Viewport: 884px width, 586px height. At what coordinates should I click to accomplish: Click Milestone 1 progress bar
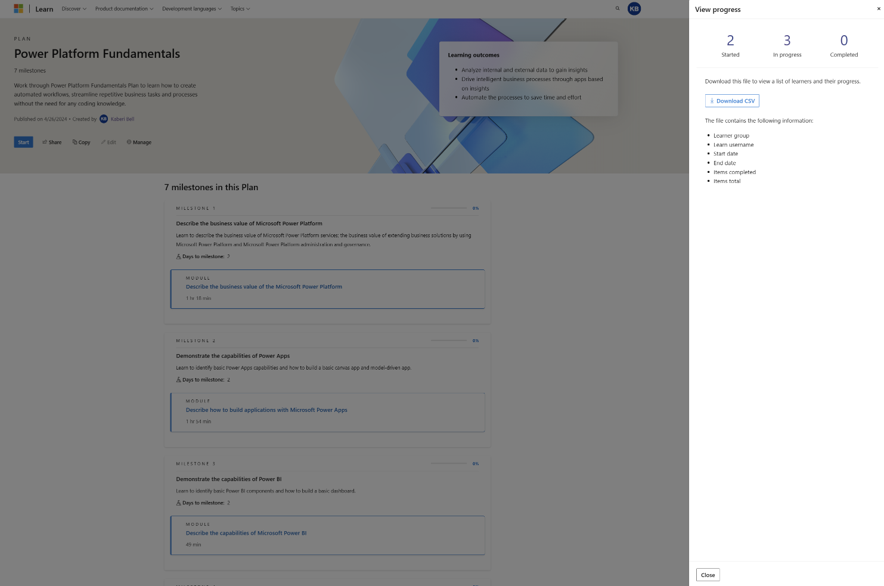(x=450, y=208)
